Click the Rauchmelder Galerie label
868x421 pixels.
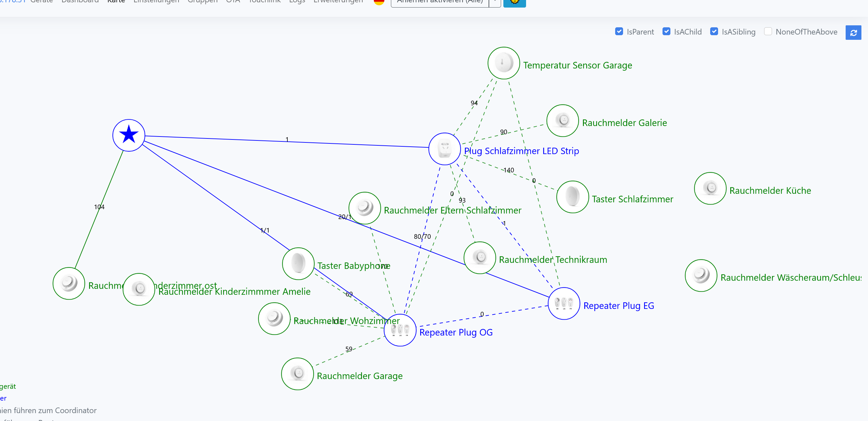[x=624, y=123]
